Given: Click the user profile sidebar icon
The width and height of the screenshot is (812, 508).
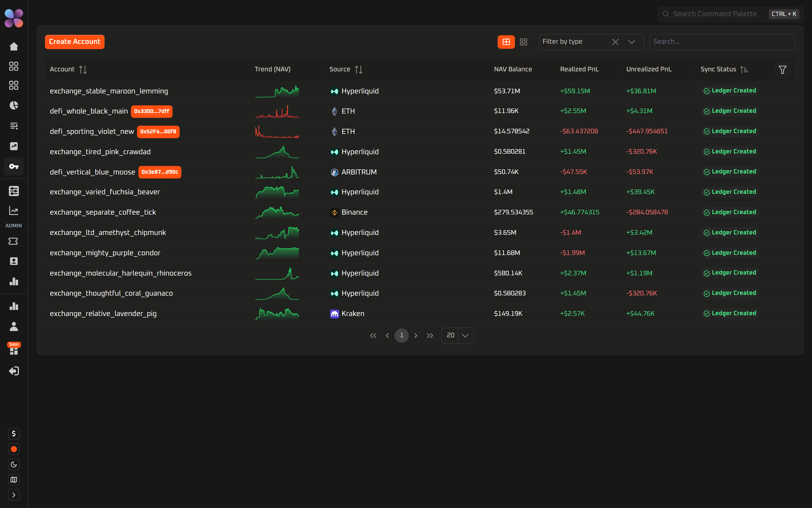Looking at the screenshot, I should coord(14,326).
